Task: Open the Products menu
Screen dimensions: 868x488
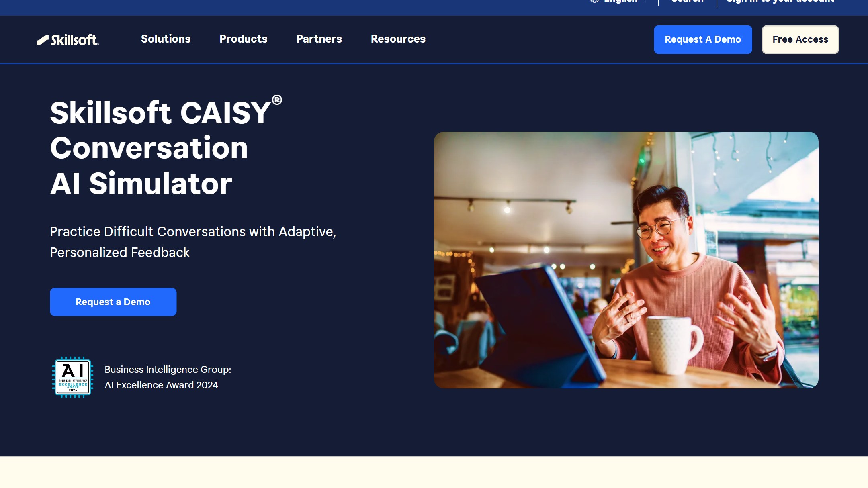Action: pyautogui.click(x=243, y=39)
